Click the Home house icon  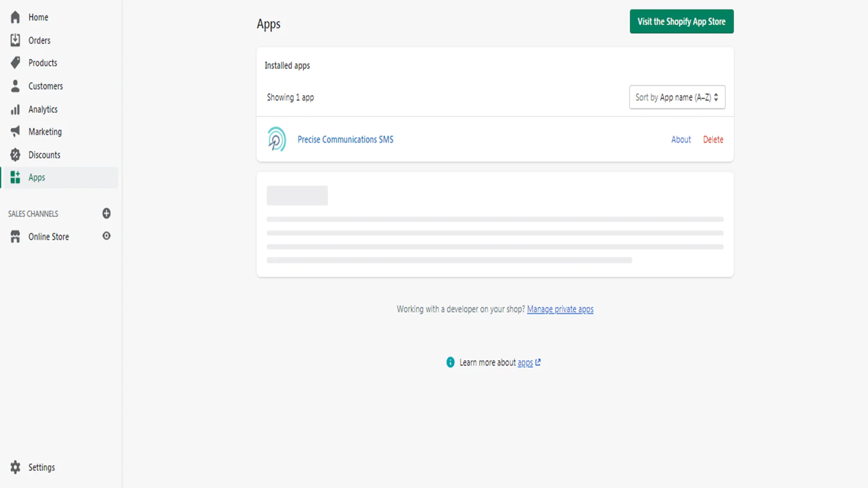coord(15,17)
